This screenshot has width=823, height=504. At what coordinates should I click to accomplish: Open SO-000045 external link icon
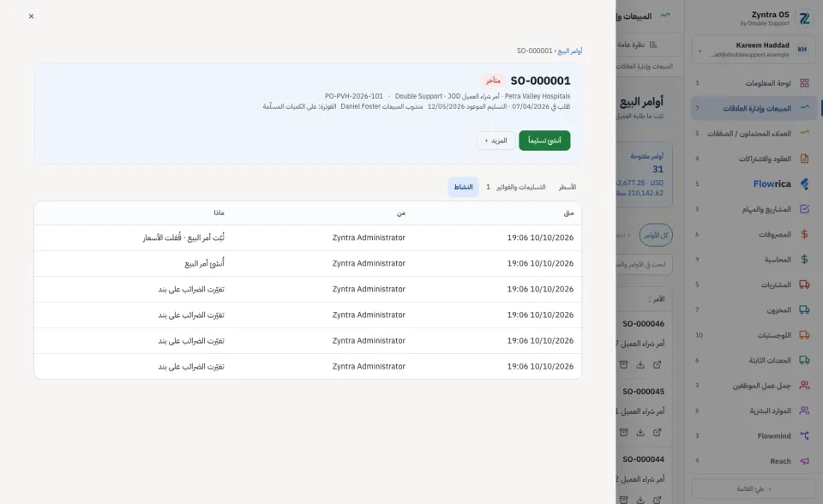pos(658,433)
